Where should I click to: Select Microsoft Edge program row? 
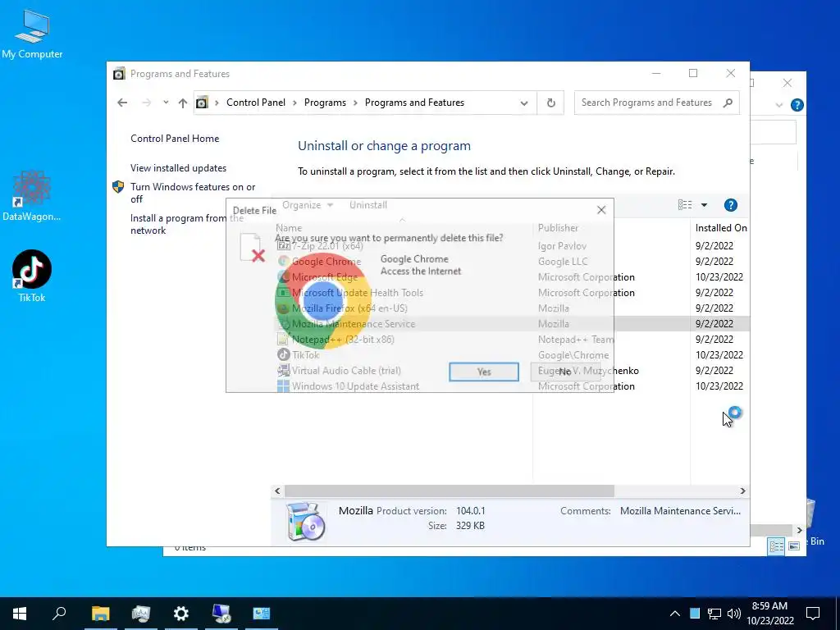[512, 277]
